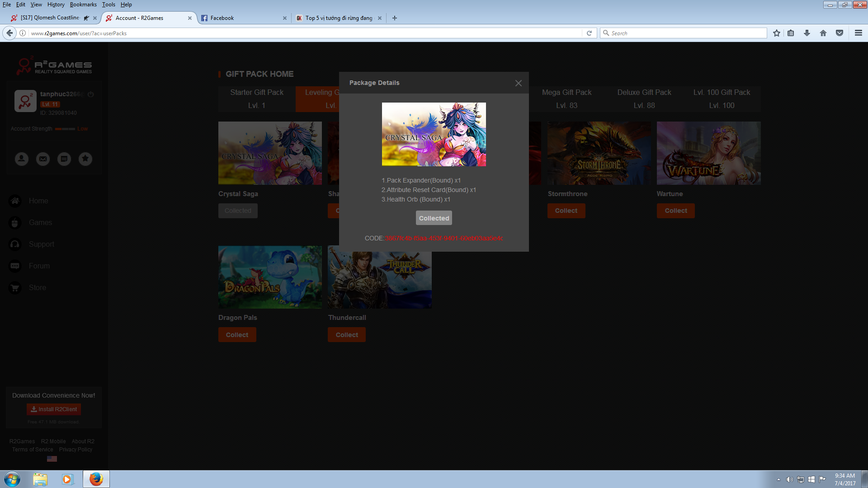The height and width of the screenshot is (488, 868).
Task: Click the bookmarks list toolbar icon
Action: 791,33
